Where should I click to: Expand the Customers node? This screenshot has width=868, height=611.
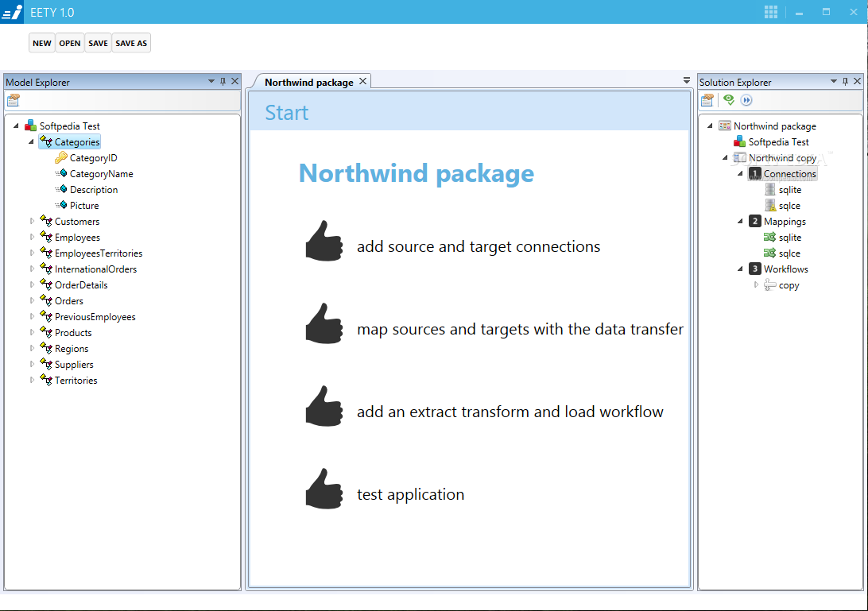tap(32, 222)
